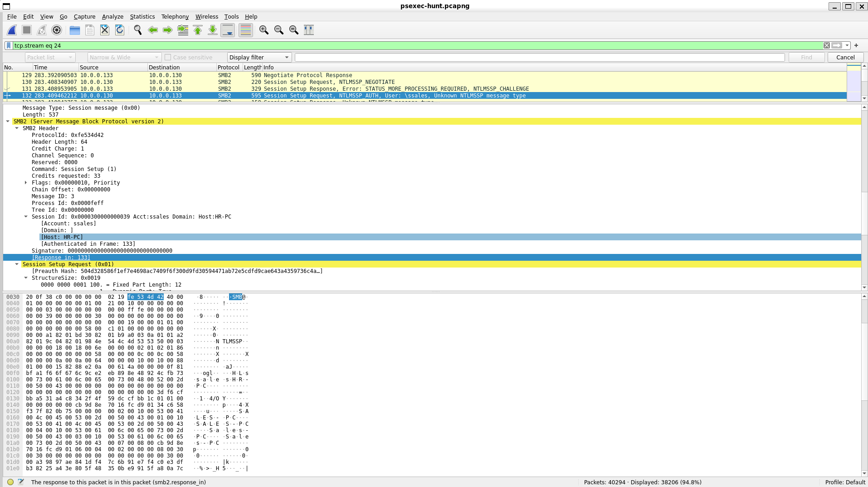Viewport: 868px width, 487px height.
Task: Open the File menu
Action: click(12, 16)
